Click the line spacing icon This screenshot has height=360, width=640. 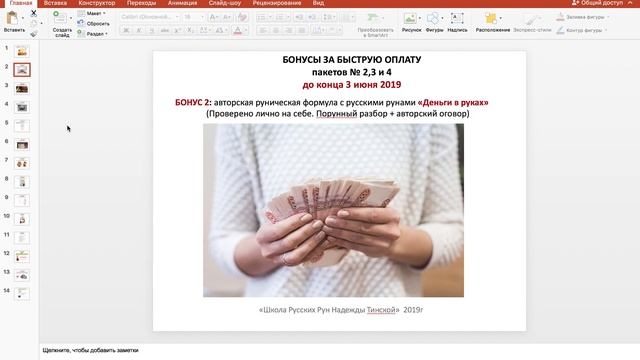(327, 17)
